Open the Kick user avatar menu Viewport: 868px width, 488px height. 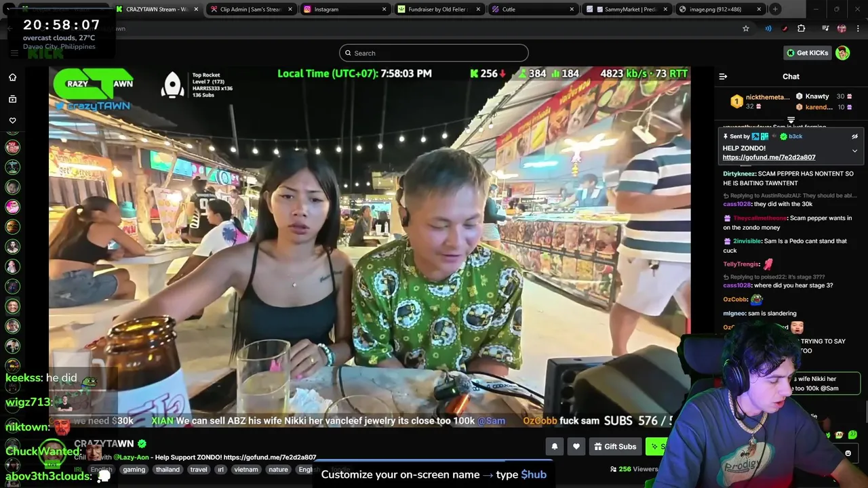coord(842,53)
